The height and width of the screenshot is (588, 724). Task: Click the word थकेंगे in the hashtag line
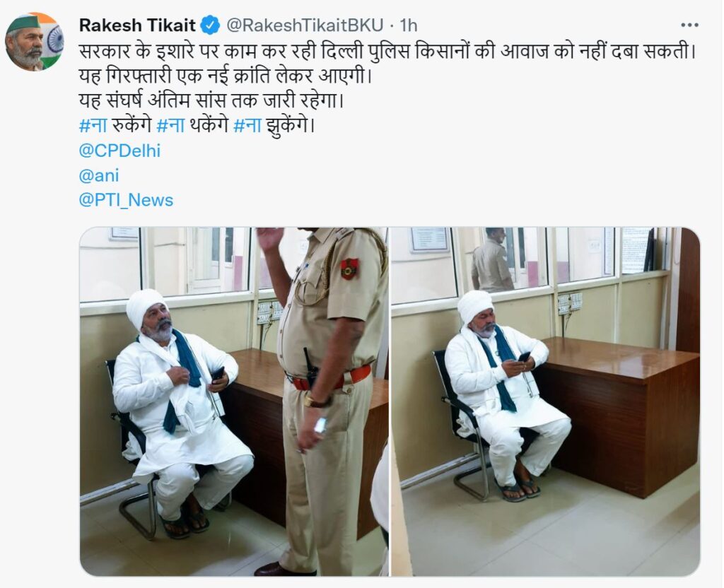(x=209, y=126)
